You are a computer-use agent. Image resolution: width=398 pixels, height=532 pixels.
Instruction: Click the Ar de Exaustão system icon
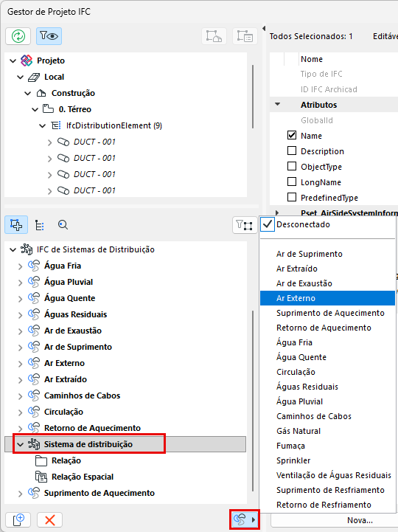[34, 331]
